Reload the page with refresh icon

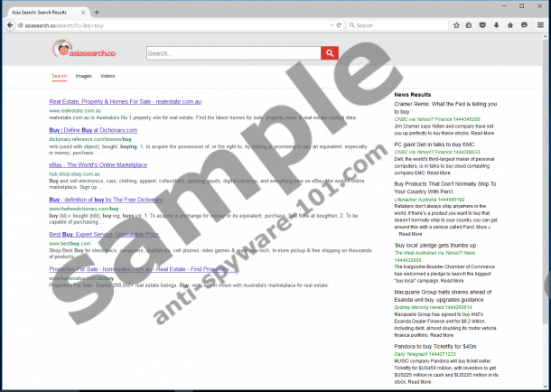tap(338, 25)
